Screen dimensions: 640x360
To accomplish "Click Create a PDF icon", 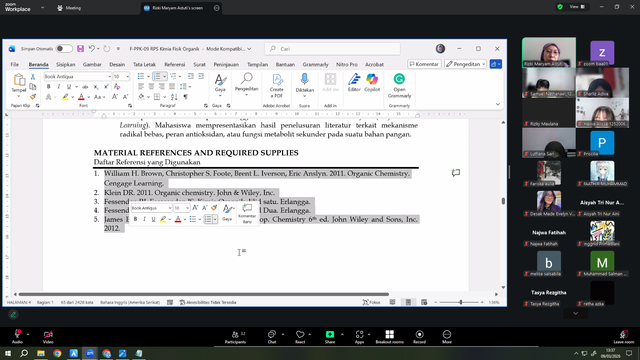I will tap(276, 86).
